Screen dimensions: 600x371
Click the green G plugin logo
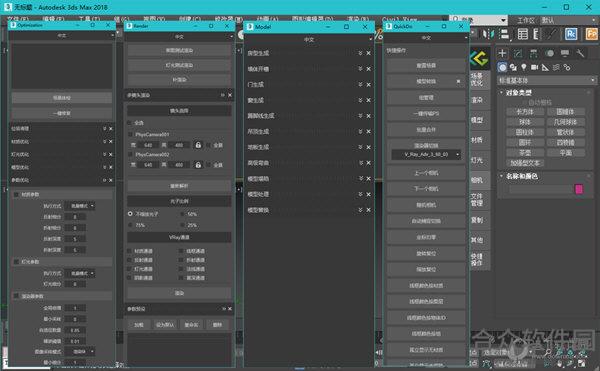(479, 59)
